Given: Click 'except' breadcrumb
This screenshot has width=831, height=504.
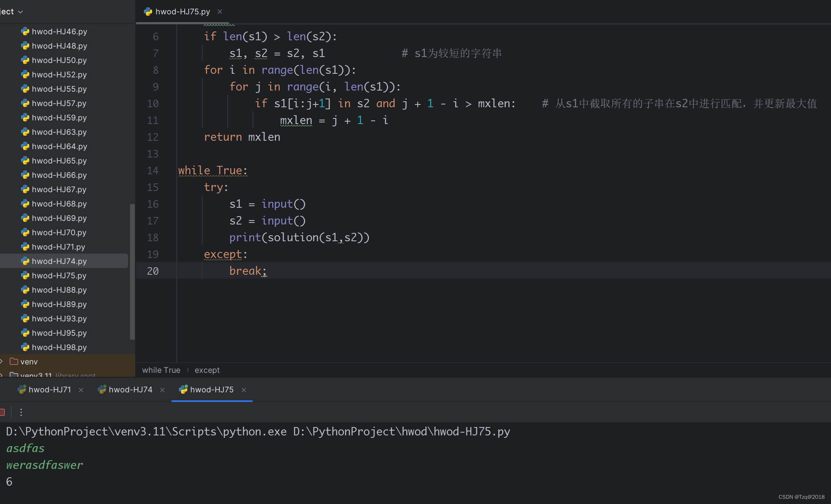Looking at the screenshot, I should pos(207,370).
